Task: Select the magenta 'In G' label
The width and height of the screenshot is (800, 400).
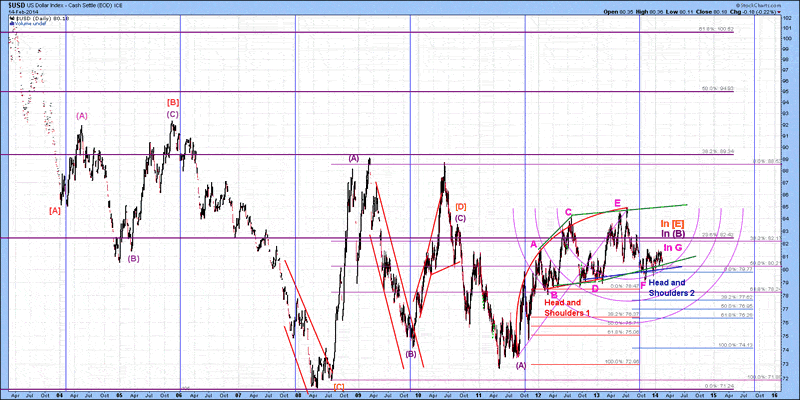Action: pos(673,247)
